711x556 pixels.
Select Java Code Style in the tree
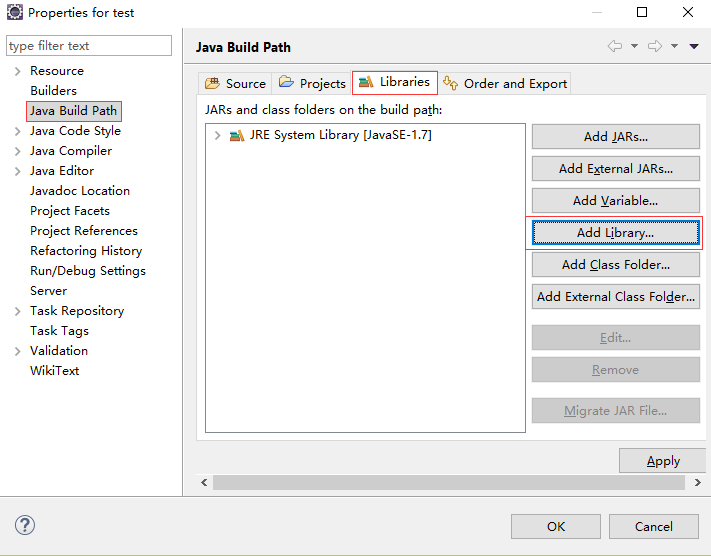pyautogui.click(x=75, y=131)
